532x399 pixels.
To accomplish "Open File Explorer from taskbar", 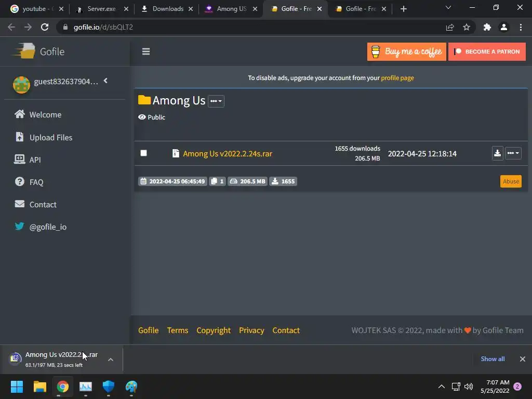I will [x=39, y=387].
